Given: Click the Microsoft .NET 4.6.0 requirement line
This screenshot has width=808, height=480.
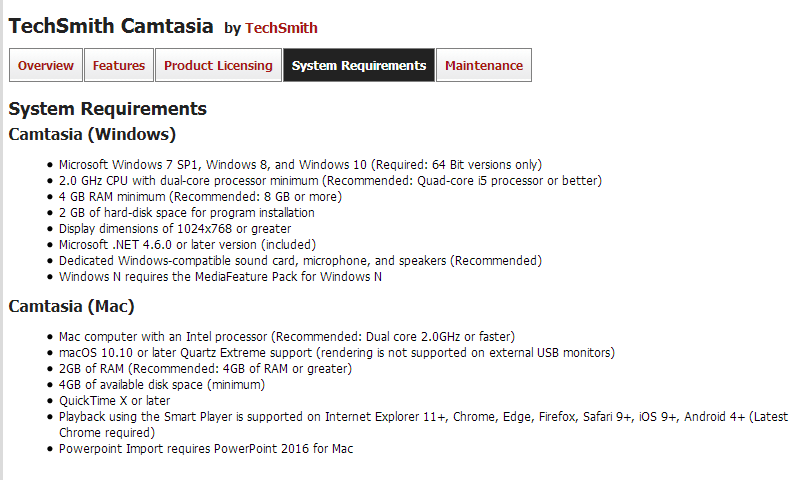Looking at the screenshot, I should (x=187, y=245).
